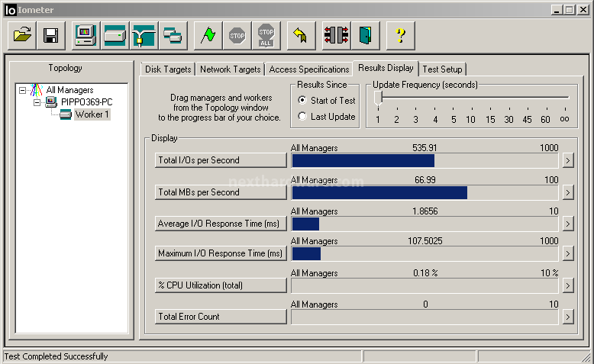Exit Iometer door icon
594x364 pixels.
click(365, 36)
